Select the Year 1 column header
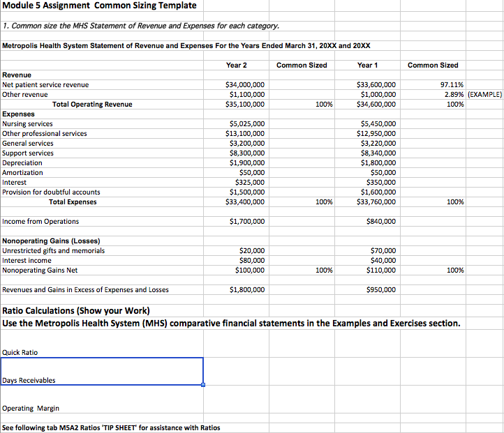Screen dimensions: 504x433 [x=367, y=65]
